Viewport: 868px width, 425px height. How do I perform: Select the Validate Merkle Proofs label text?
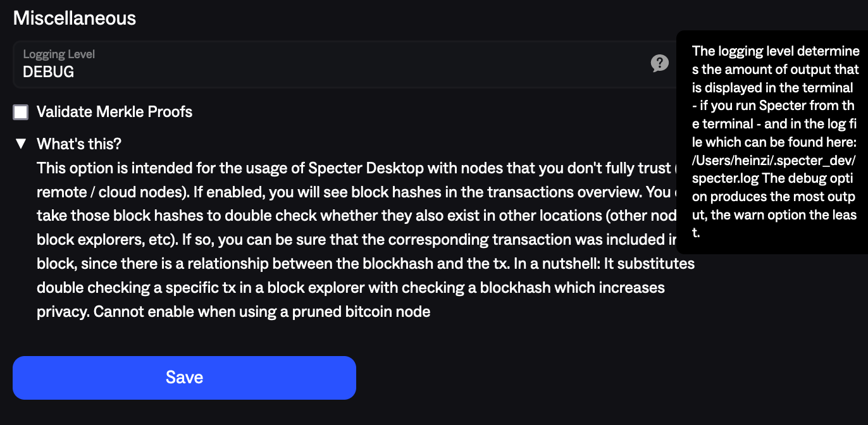pyautogui.click(x=114, y=112)
